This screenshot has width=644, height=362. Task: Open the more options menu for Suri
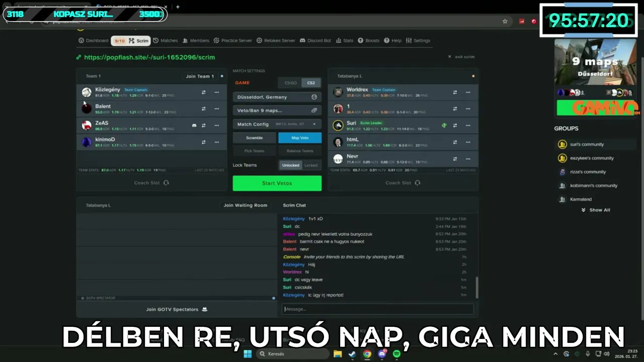pos(468,125)
